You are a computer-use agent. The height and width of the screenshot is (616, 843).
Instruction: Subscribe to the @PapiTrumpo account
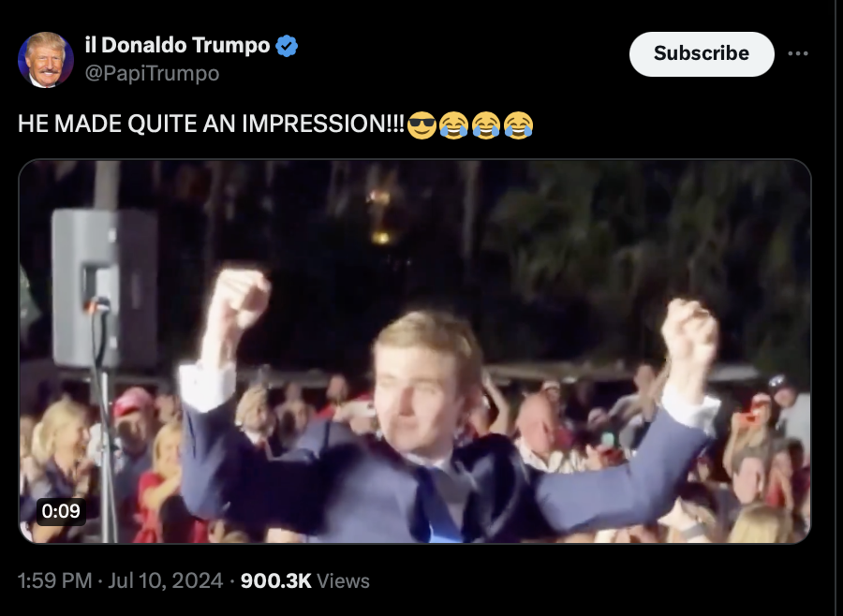click(702, 53)
